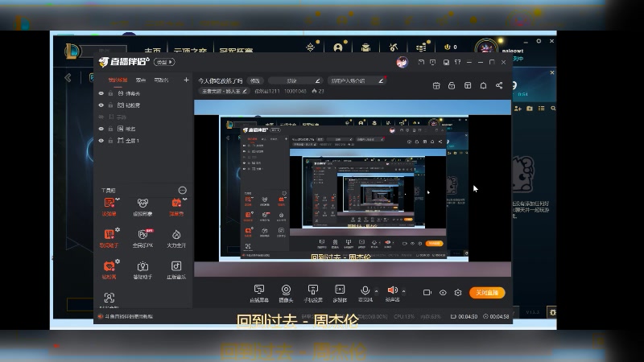This screenshot has width=644, height=362.
Task: Toggle the eye icon on the second source row
Action: click(101, 105)
